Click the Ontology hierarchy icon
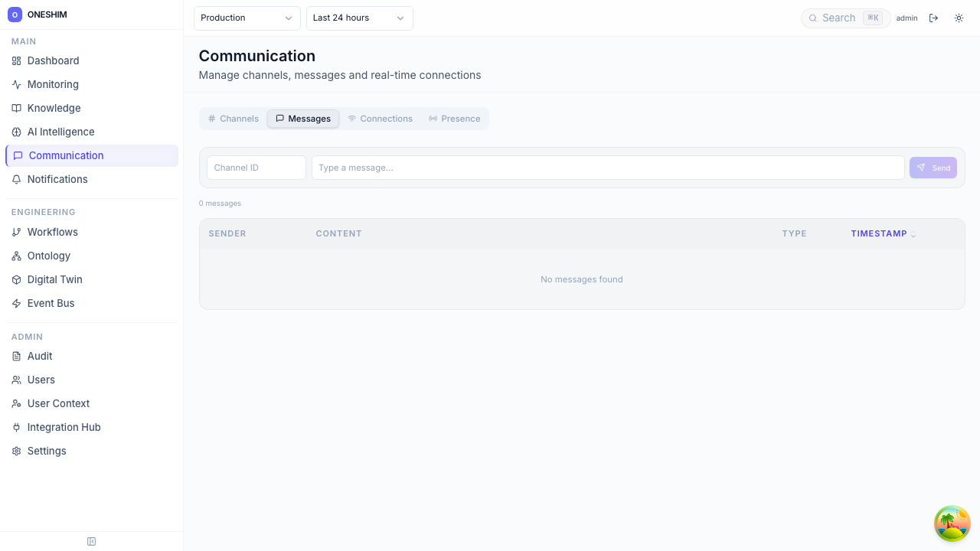The width and height of the screenshot is (980, 551). (17, 256)
